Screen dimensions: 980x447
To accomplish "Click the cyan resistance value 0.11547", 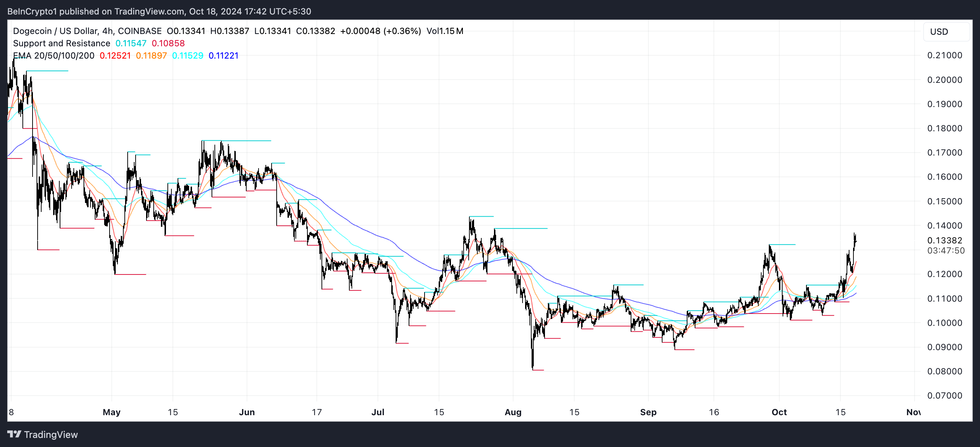I will (x=131, y=43).
